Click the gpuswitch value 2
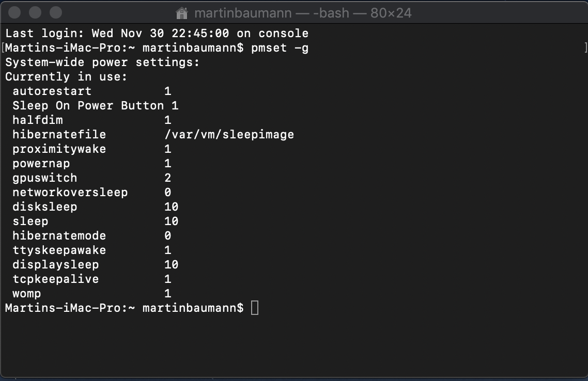Viewport: 588px width, 381px height. tap(167, 178)
